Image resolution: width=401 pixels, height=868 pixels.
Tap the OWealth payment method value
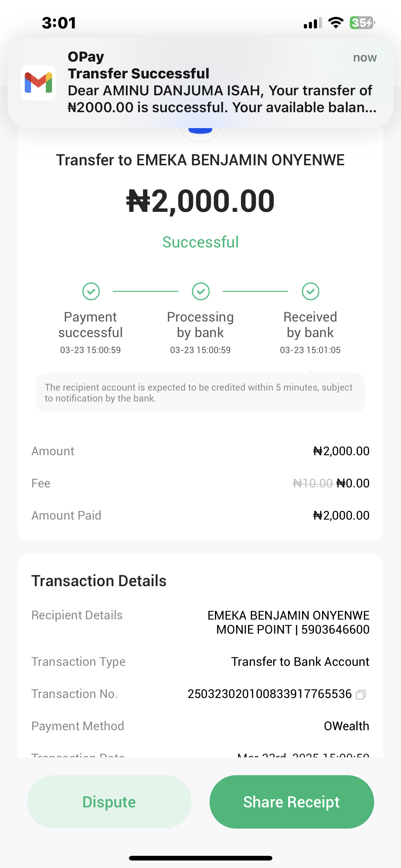[x=346, y=726]
